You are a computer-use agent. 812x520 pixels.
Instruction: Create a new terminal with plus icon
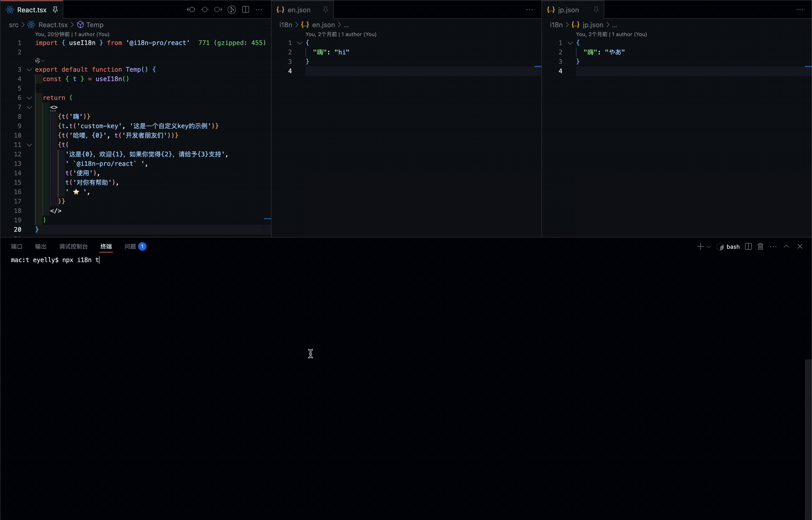click(x=701, y=246)
